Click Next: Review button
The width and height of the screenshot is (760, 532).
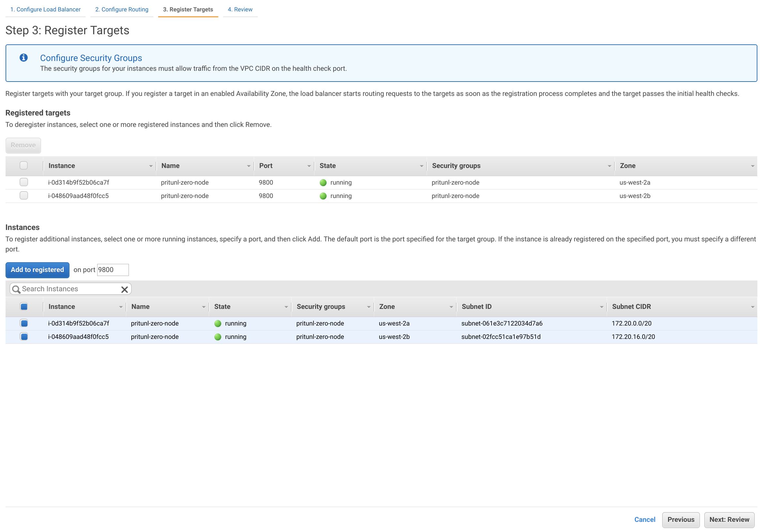(x=729, y=520)
